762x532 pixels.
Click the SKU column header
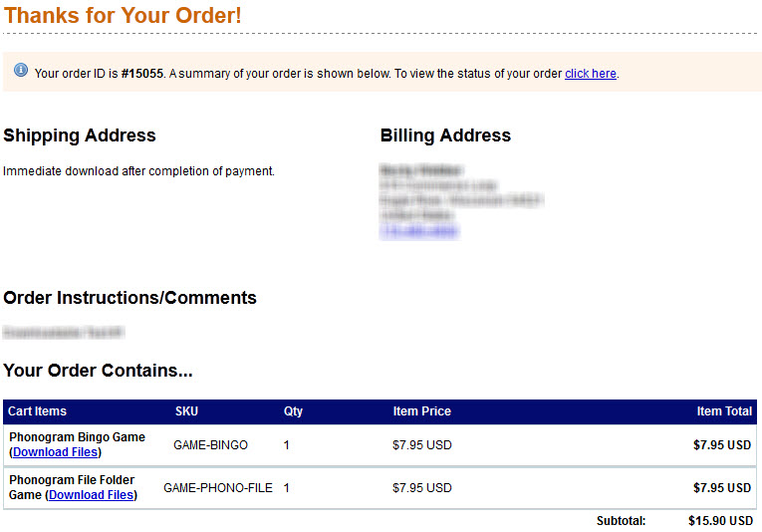click(x=186, y=411)
